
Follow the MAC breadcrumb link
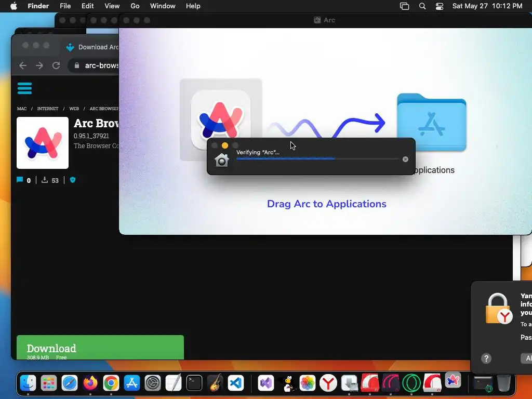point(22,109)
